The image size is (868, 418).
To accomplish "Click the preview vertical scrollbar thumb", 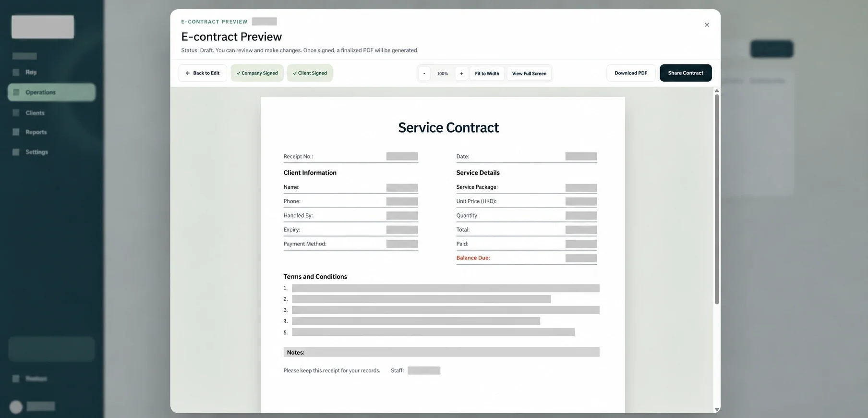I will point(717,199).
